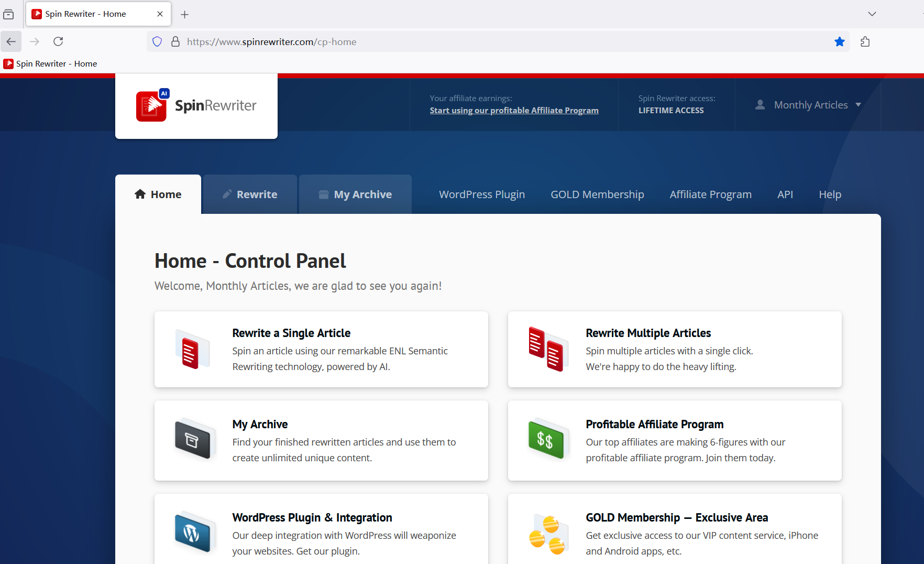Switch to the Rewrite tab
The width and height of the screenshot is (924, 564).
tap(250, 194)
